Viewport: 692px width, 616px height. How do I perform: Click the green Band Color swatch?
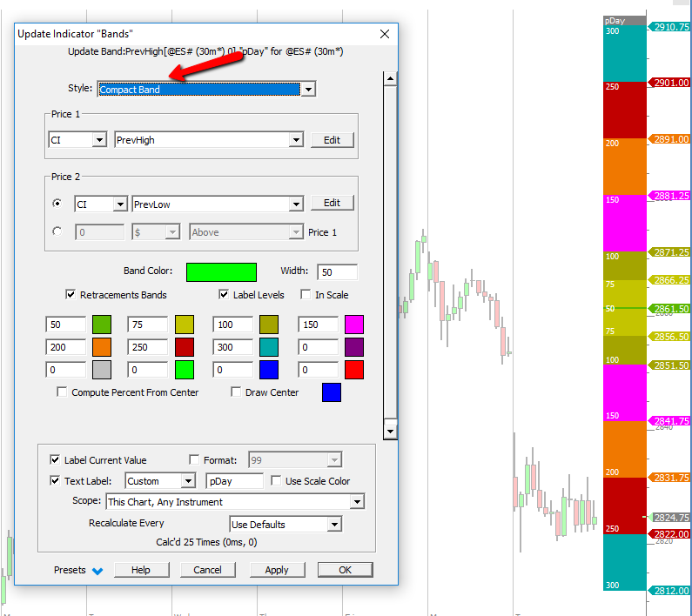click(x=221, y=272)
